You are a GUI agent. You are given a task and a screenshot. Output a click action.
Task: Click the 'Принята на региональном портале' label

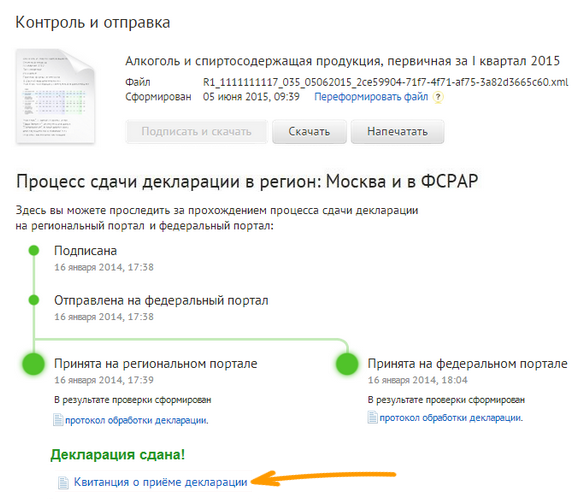tap(156, 364)
